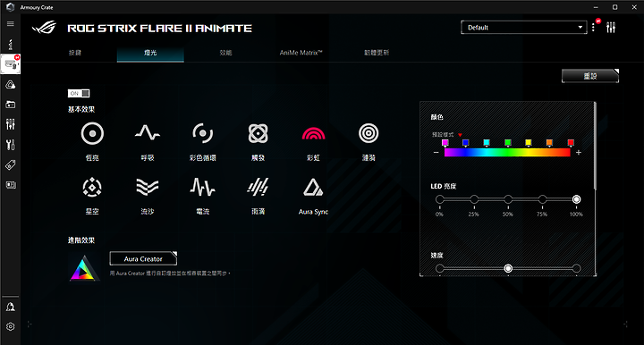The image size is (644, 345).
Task: Select the orange color stop swatch
Action: point(549,143)
